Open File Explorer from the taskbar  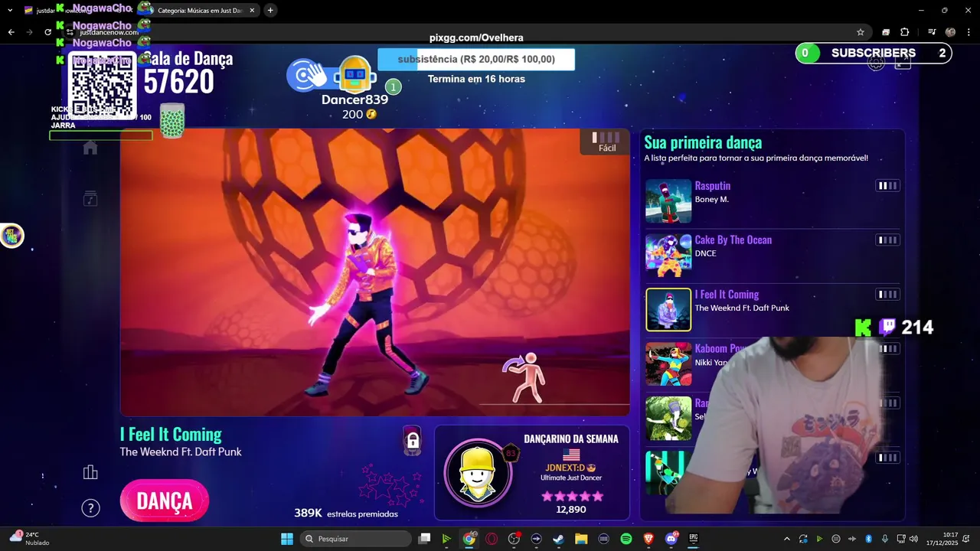[x=581, y=539]
